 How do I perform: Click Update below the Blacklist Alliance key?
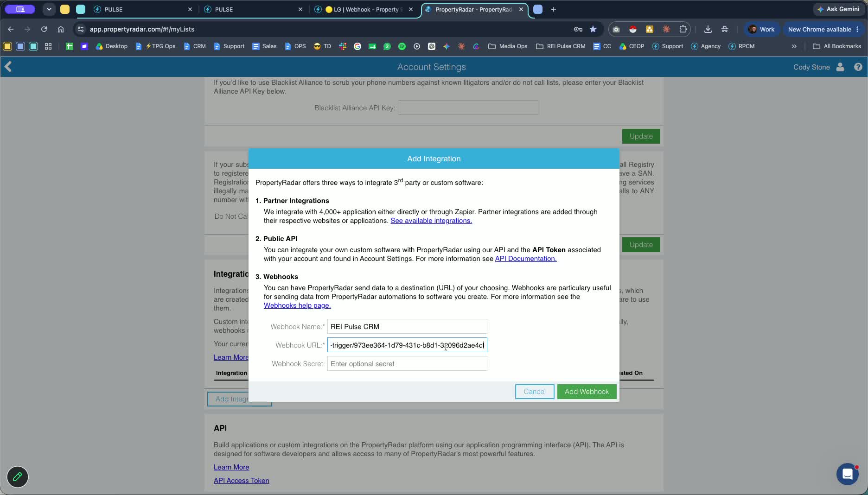[641, 136]
